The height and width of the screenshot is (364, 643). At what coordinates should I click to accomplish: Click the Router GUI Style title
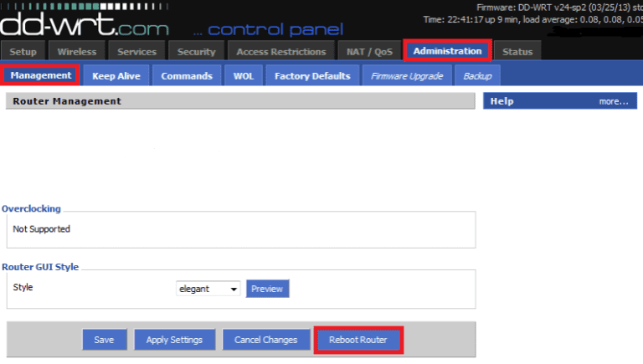(x=40, y=267)
